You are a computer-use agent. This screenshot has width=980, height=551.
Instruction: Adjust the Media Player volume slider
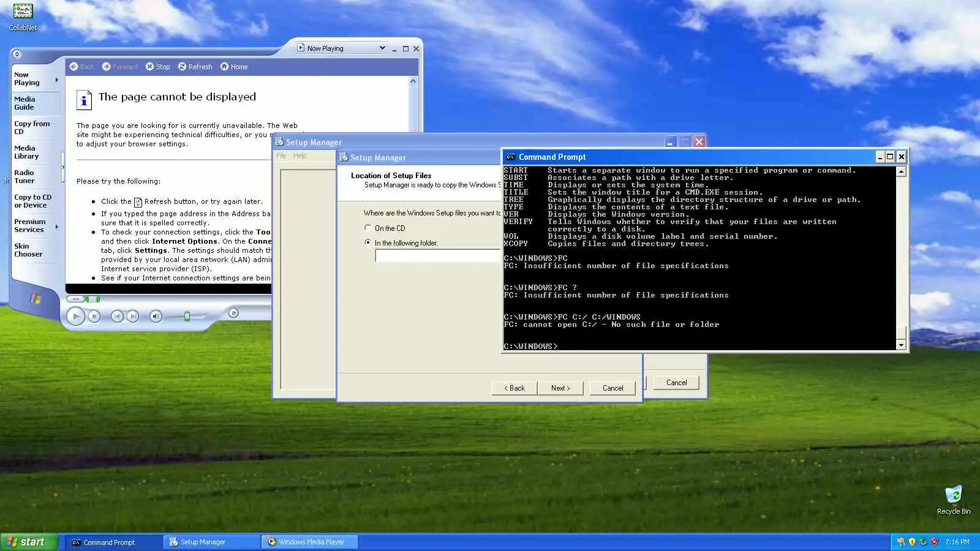pyautogui.click(x=187, y=317)
